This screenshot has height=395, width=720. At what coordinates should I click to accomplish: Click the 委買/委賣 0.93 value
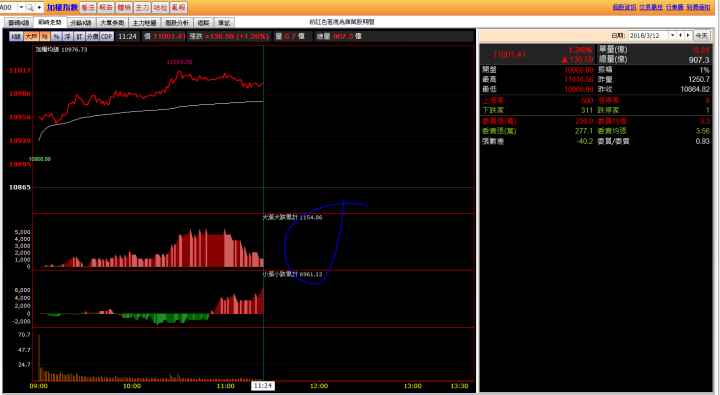(x=703, y=141)
